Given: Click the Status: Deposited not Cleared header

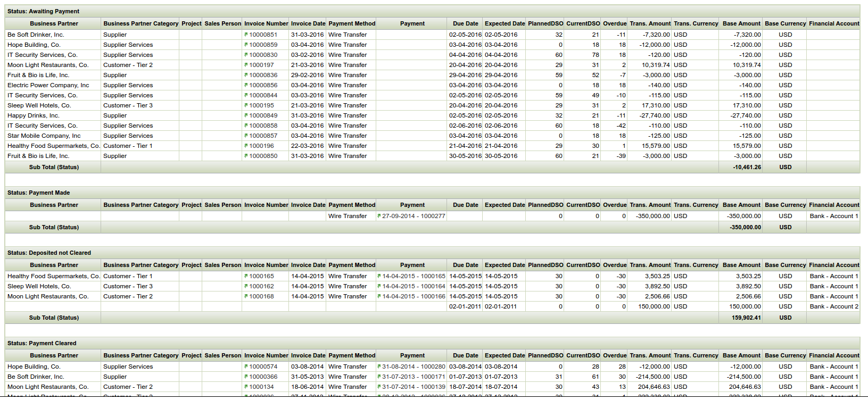Looking at the screenshot, I should 49,253.
